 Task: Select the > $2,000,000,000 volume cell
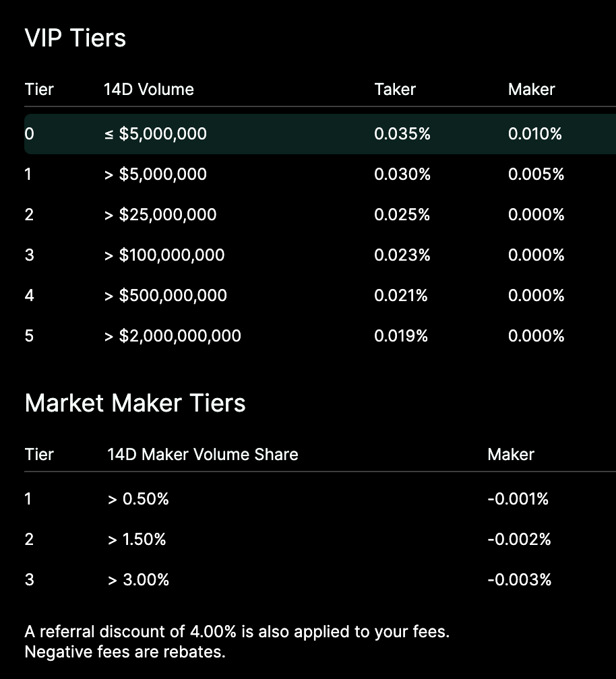173,336
